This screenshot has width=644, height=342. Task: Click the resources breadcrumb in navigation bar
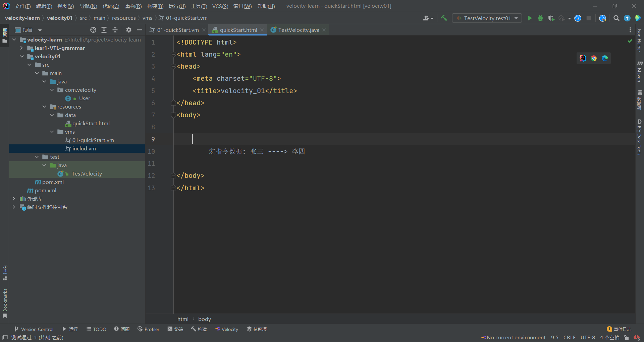124,18
